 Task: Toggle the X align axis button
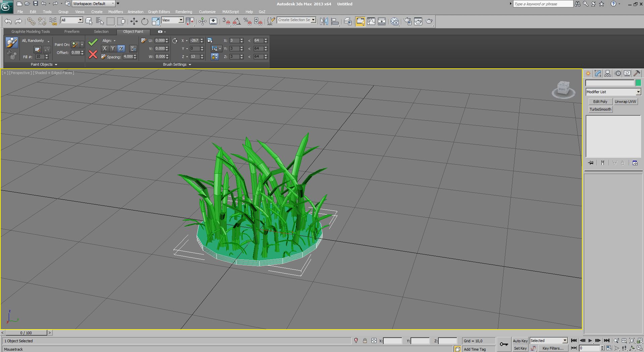[105, 49]
